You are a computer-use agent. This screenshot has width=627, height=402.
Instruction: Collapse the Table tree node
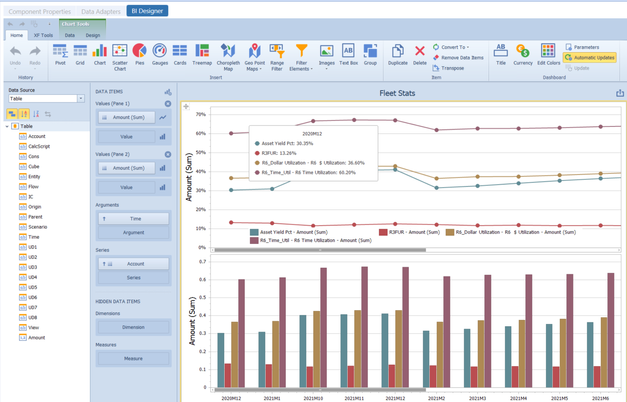click(x=7, y=126)
